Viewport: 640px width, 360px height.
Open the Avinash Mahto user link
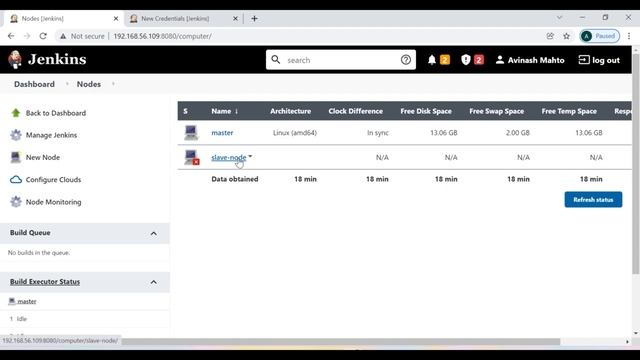(x=536, y=60)
